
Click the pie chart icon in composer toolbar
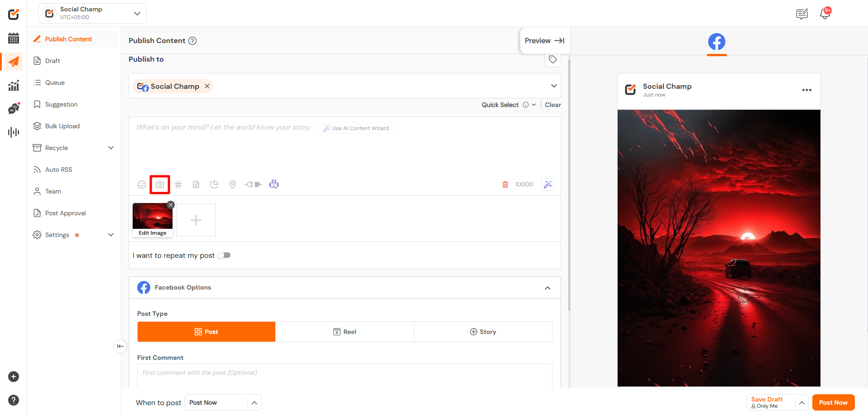(214, 184)
